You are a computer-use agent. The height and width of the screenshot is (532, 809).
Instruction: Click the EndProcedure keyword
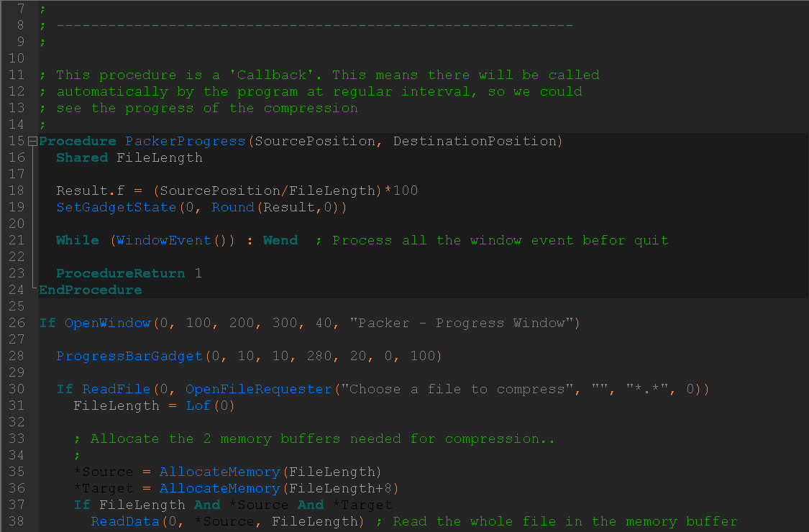91,290
